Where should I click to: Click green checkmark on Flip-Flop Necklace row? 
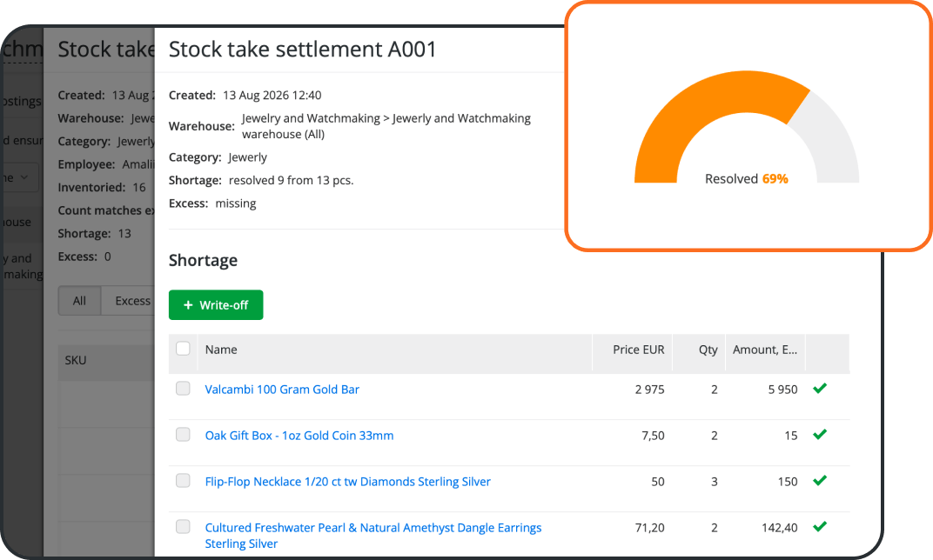(x=820, y=480)
